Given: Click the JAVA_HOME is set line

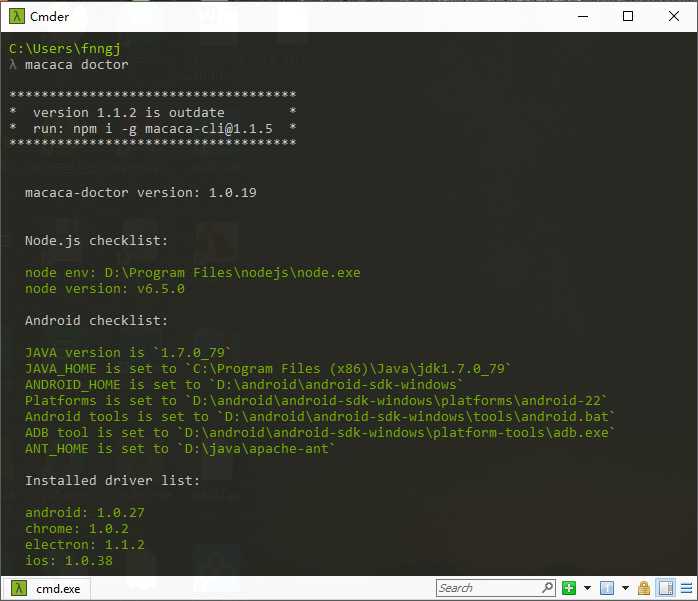Looking at the screenshot, I should point(268,369).
